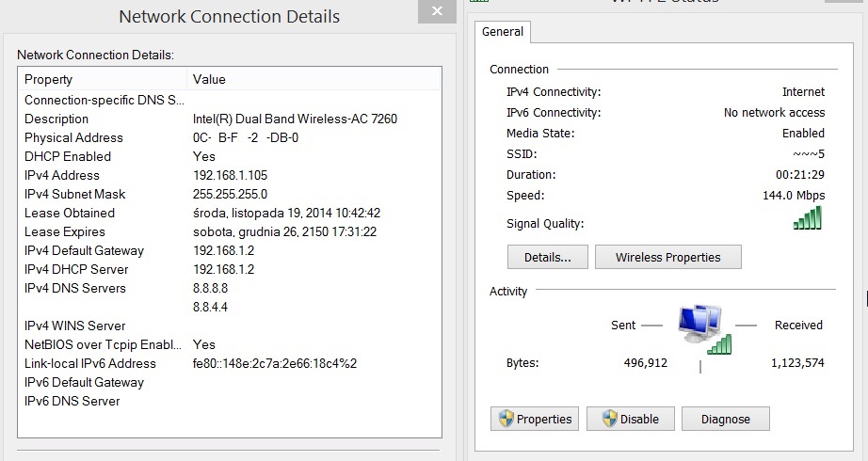868x461 pixels.
Task: Close the Network Connection Details window
Action: 436,11
